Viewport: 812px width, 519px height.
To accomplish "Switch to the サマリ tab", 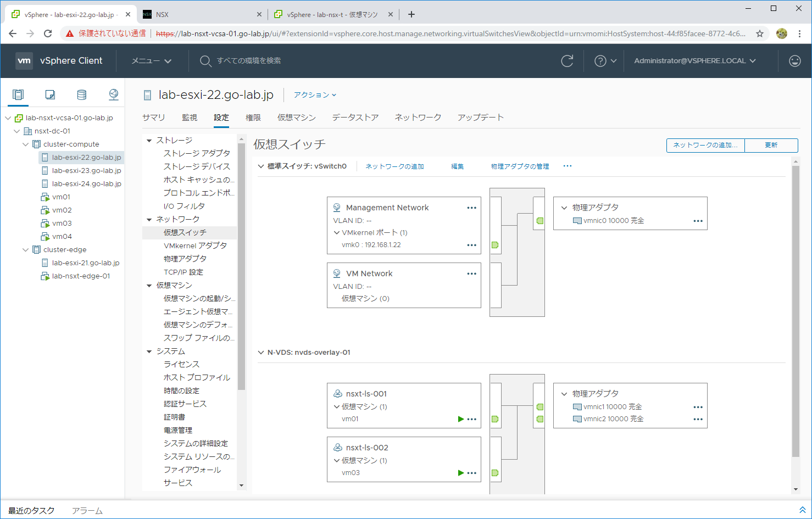I will point(154,118).
